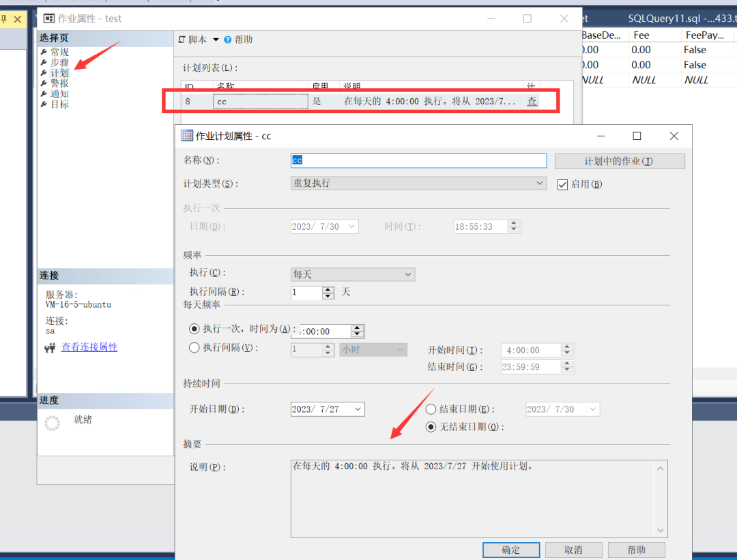The width and height of the screenshot is (737, 560).
Task: Click the 取消 button
Action: point(573,550)
